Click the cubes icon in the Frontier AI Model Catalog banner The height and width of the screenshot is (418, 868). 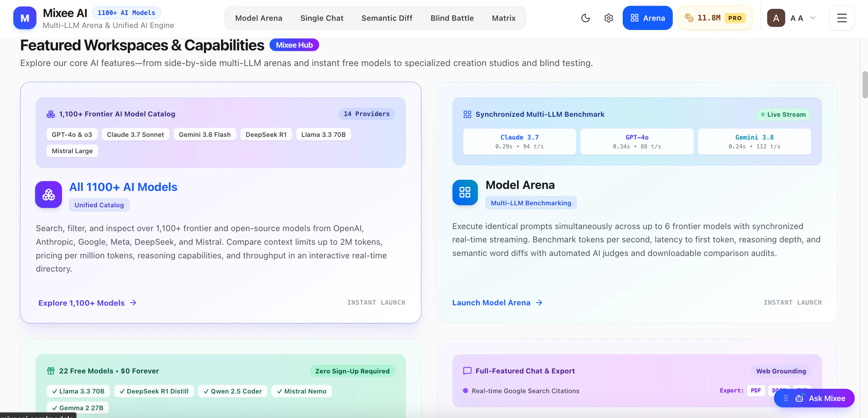(51, 114)
